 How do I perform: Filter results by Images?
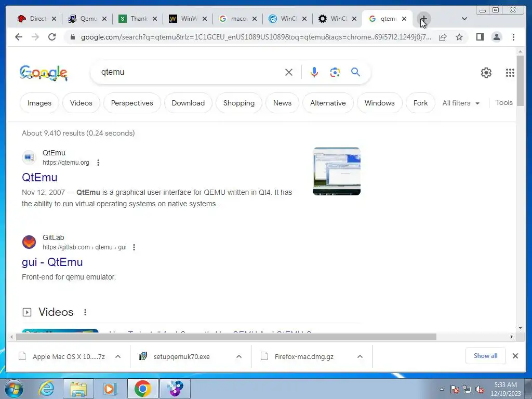click(39, 103)
